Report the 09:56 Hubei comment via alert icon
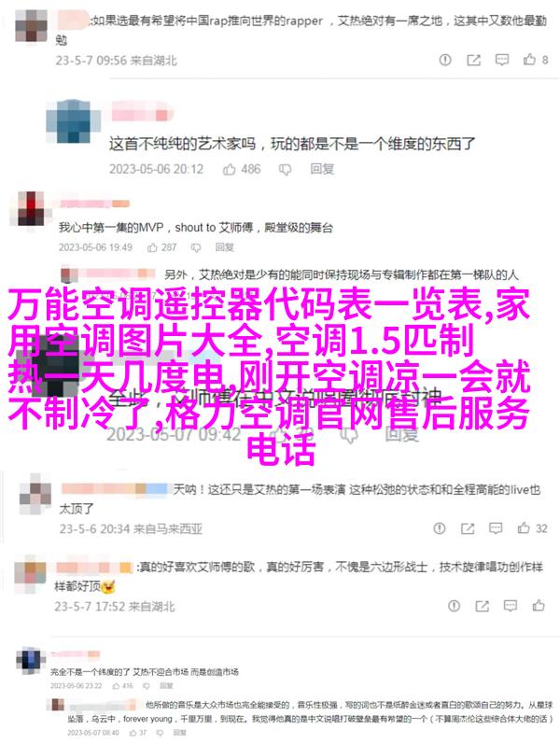560x744 pixels. [x=445, y=60]
